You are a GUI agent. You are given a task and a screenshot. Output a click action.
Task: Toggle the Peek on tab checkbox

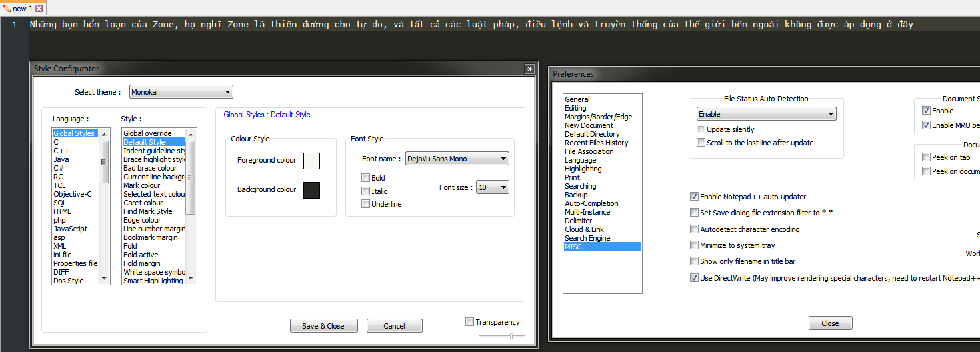click(927, 157)
